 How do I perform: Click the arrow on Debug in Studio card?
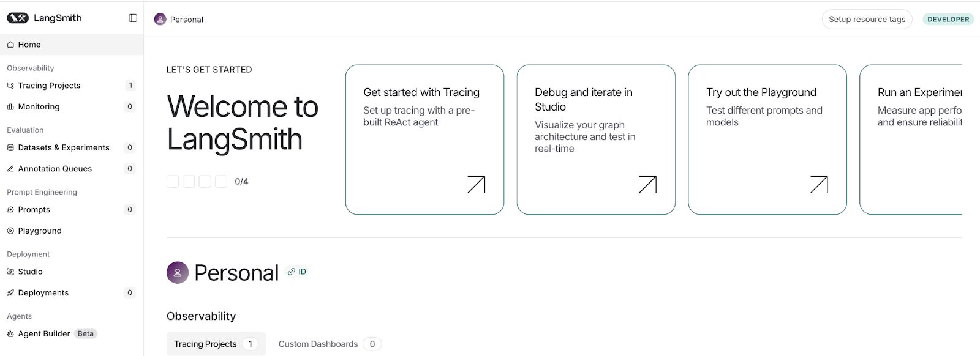[647, 185]
